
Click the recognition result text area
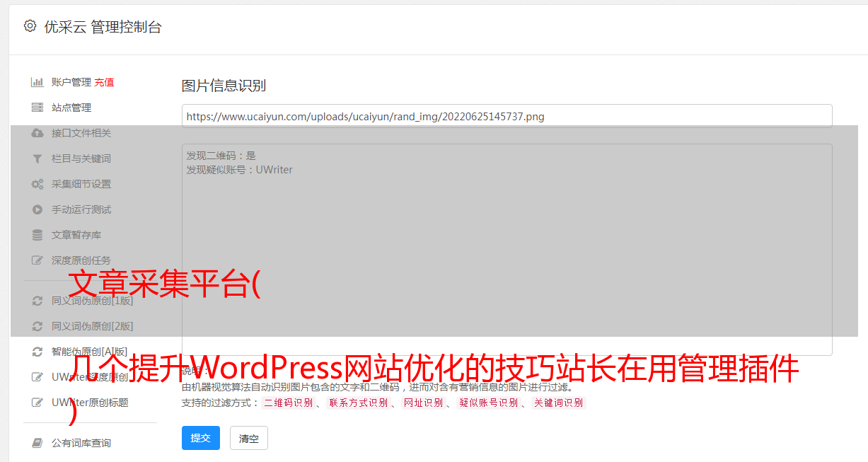(x=507, y=250)
